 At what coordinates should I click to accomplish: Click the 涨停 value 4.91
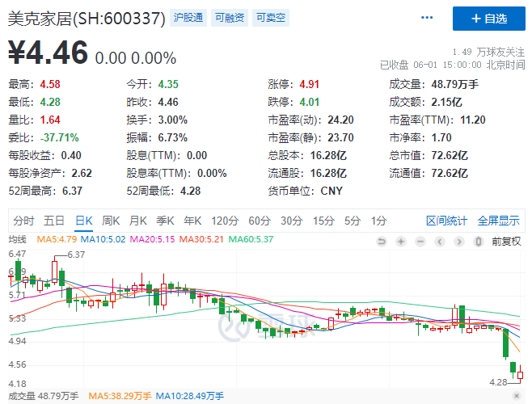click(x=310, y=84)
